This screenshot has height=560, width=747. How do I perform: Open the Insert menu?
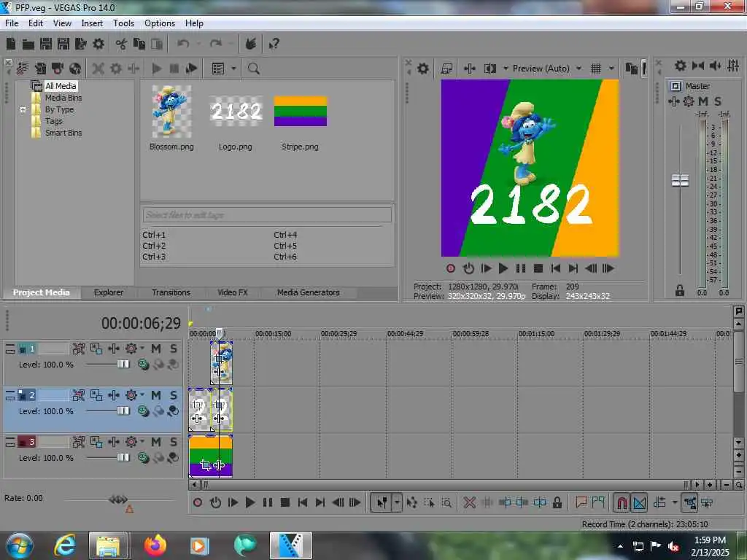[92, 23]
